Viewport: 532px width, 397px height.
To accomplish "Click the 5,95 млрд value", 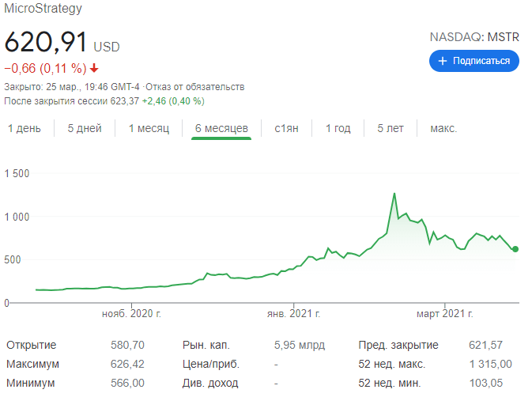I will 300,345.
